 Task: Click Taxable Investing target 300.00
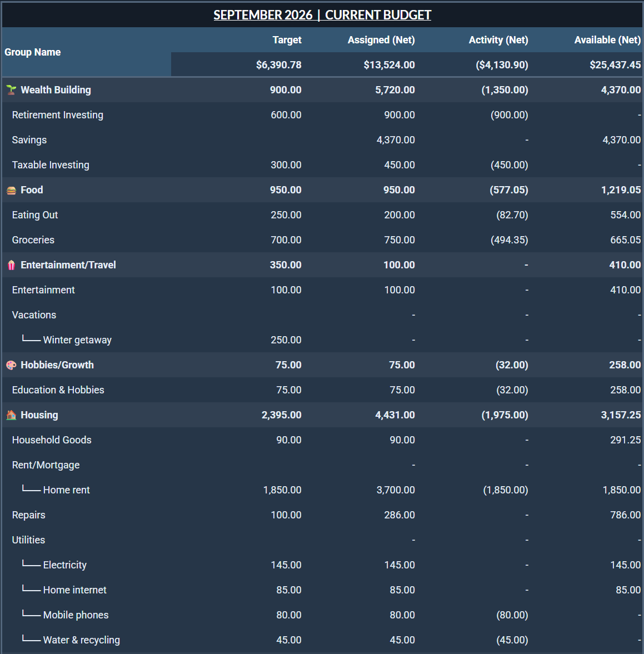286,165
